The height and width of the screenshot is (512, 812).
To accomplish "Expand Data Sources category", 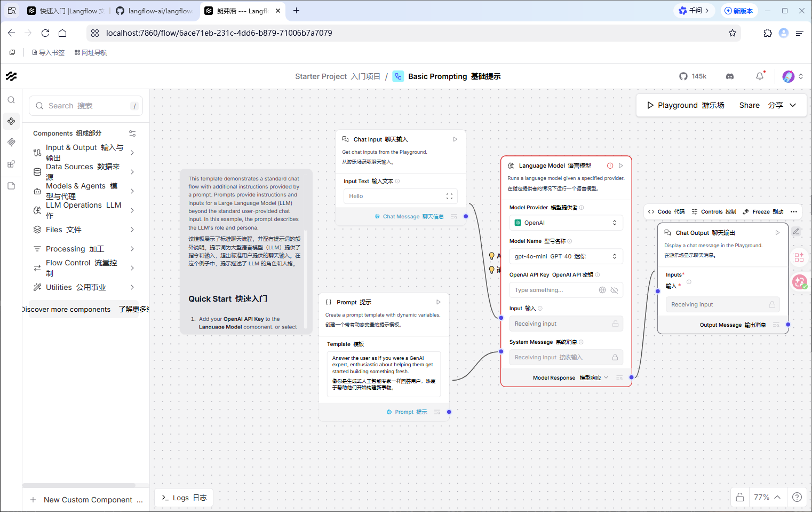I will [x=84, y=172].
